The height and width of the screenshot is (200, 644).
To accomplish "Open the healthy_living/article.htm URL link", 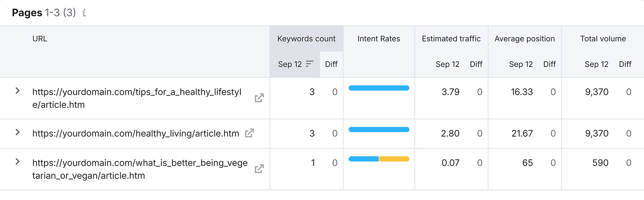I will pyautogui.click(x=136, y=133).
